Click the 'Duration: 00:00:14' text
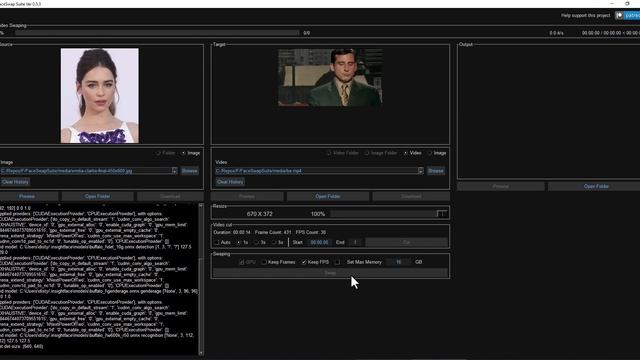The image size is (640, 360). 232,232
